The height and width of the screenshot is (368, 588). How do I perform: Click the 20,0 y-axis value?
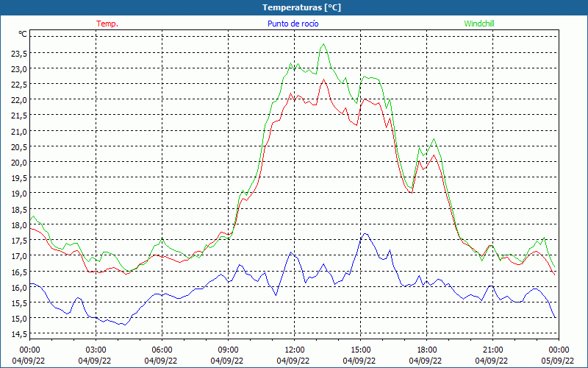[19, 163]
